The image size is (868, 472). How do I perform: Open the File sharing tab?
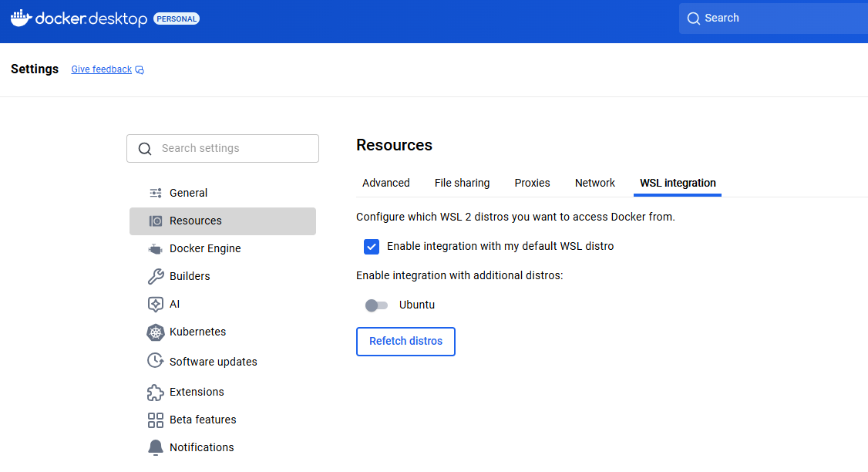tap(462, 183)
